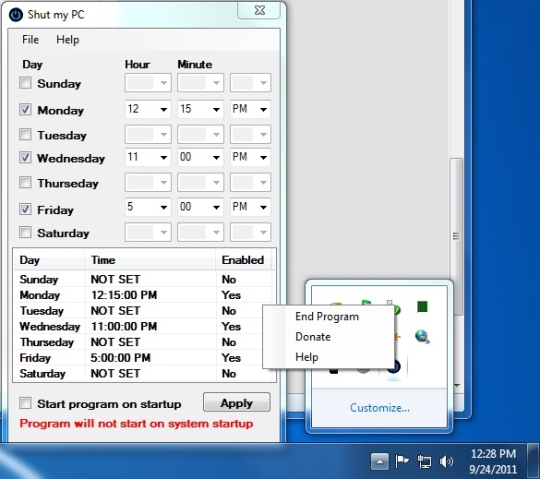Click background window's scrollbar down arrow
Screen dimensions: 540x479
(x=457, y=386)
